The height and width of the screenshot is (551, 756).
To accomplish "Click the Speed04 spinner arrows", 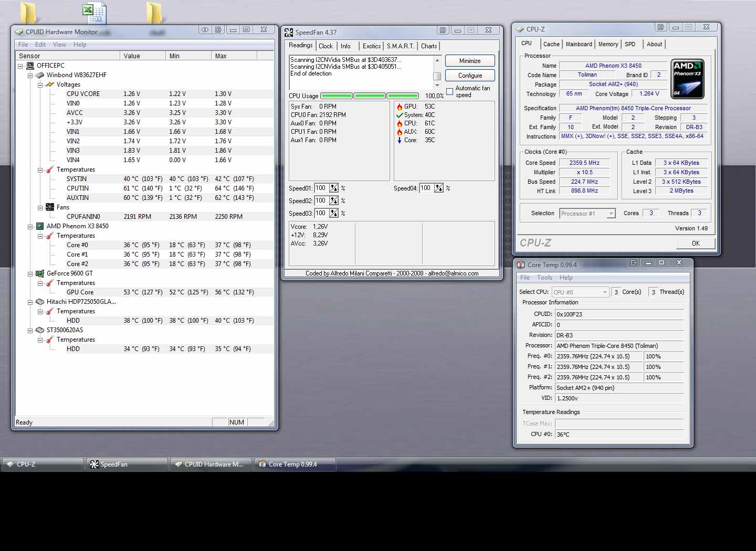I will (439, 188).
